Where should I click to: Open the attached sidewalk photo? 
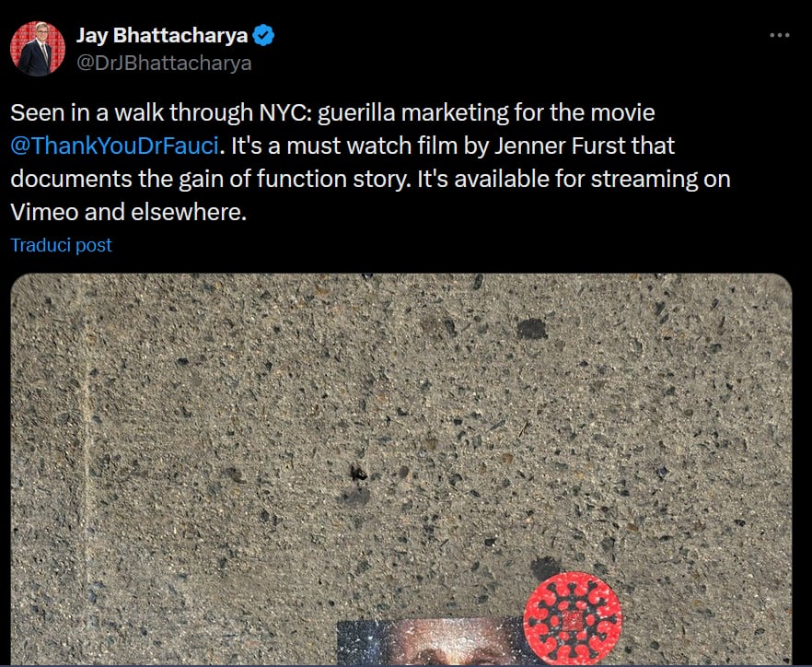(x=400, y=469)
